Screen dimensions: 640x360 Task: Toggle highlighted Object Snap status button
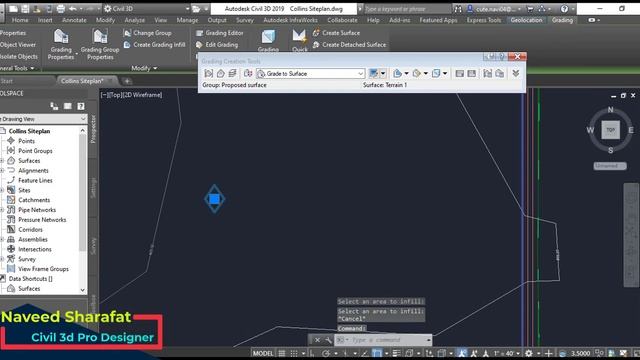[376, 353]
